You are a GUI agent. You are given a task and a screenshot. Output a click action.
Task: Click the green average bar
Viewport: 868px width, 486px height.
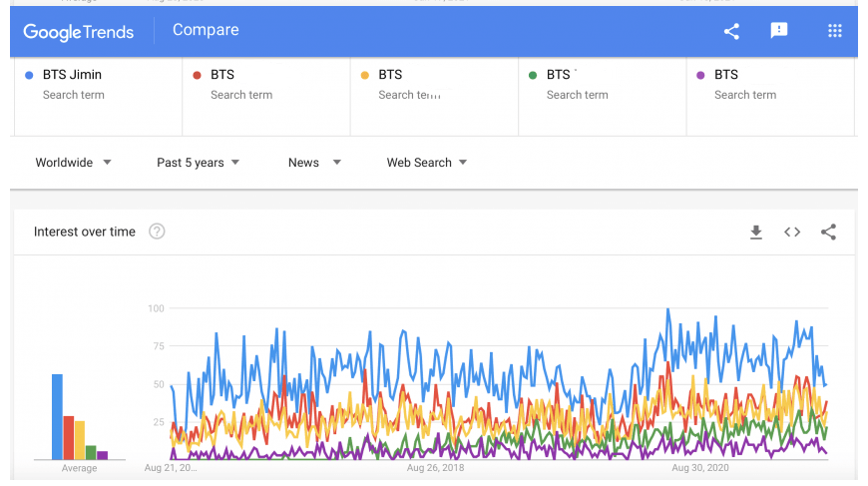pyautogui.click(x=91, y=452)
